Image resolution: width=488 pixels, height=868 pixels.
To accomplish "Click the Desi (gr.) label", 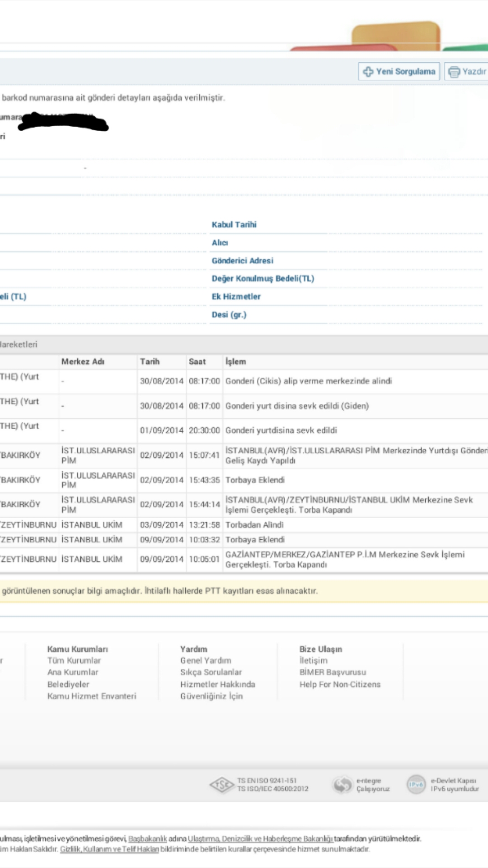I will (x=229, y=315).
